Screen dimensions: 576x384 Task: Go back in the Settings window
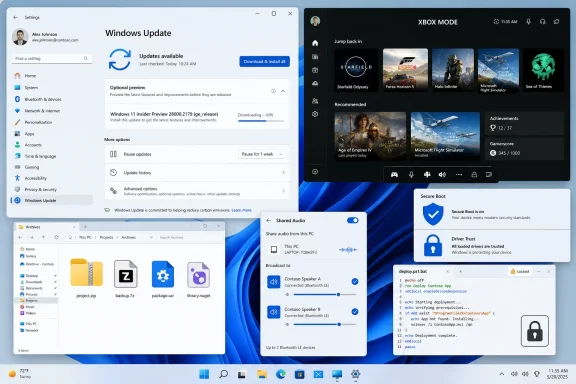(15, 17)
